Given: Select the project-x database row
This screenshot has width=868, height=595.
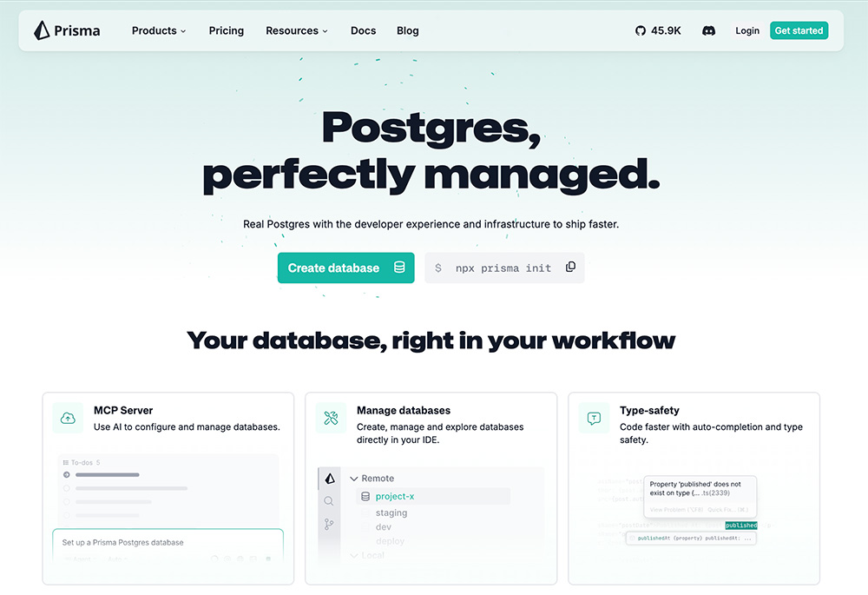Looking at the screenshot, I should tap(433, 496).
